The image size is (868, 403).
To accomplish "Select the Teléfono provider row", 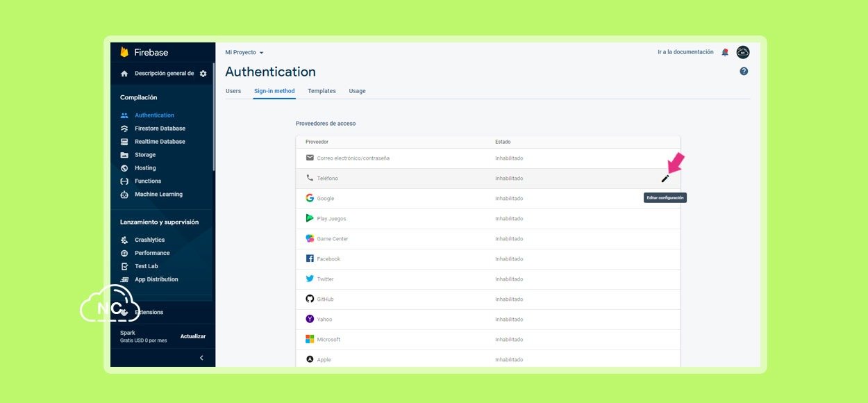I will coord(488,179).
